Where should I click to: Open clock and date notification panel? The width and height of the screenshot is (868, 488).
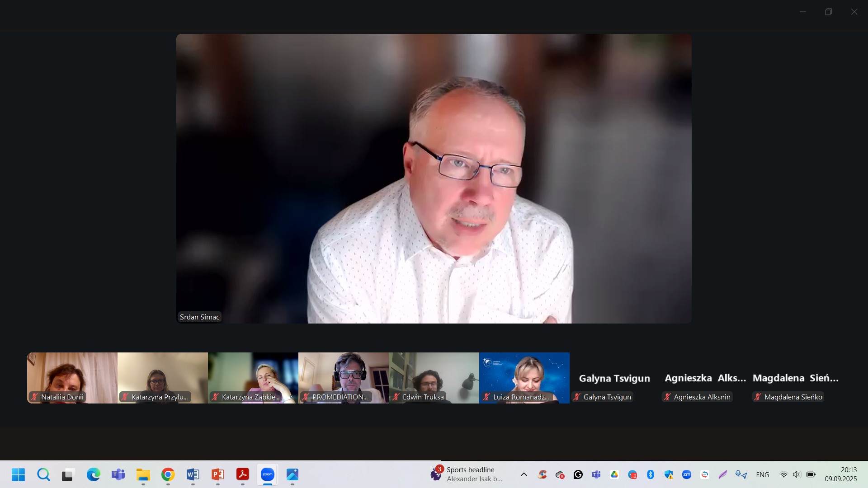[840, 474]
